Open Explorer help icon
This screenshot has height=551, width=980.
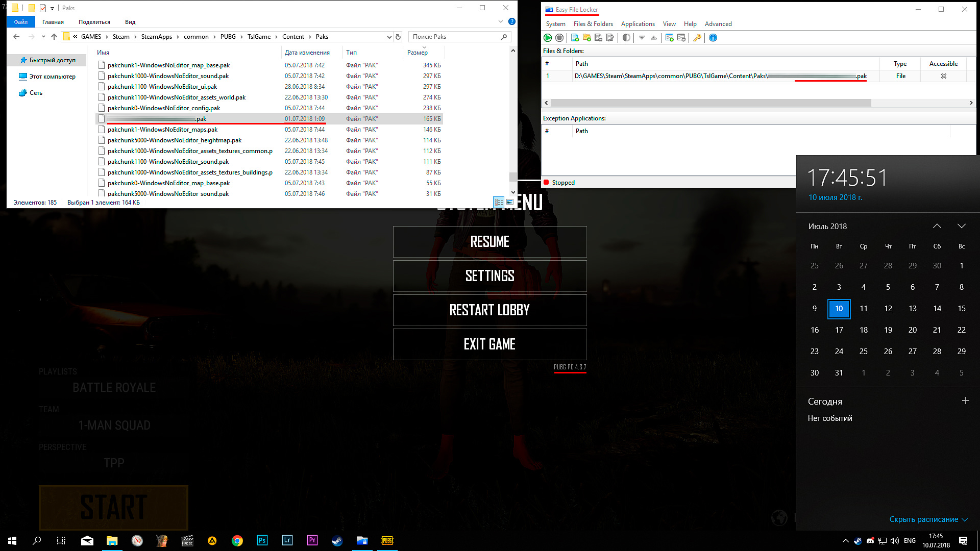[511, 21]
